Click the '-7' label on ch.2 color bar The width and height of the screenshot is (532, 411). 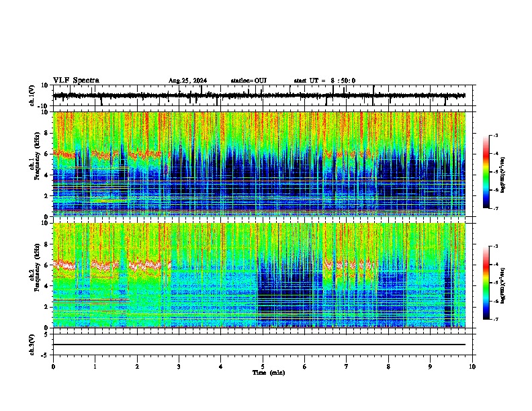point(495,319)
